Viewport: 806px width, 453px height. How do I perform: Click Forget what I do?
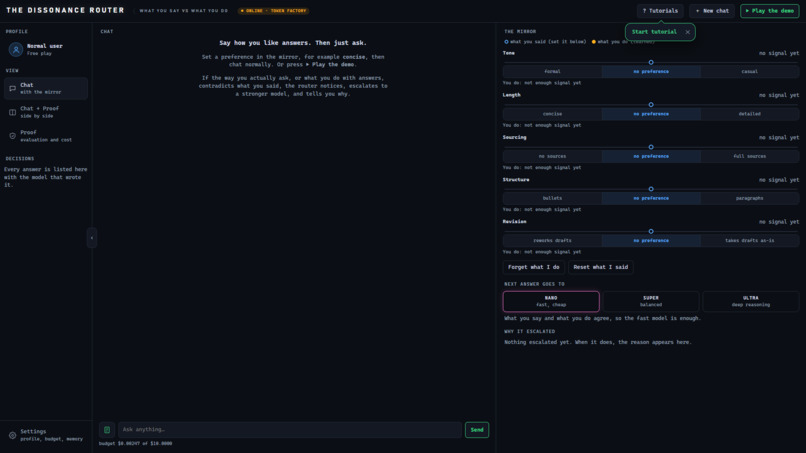(534, 267)
